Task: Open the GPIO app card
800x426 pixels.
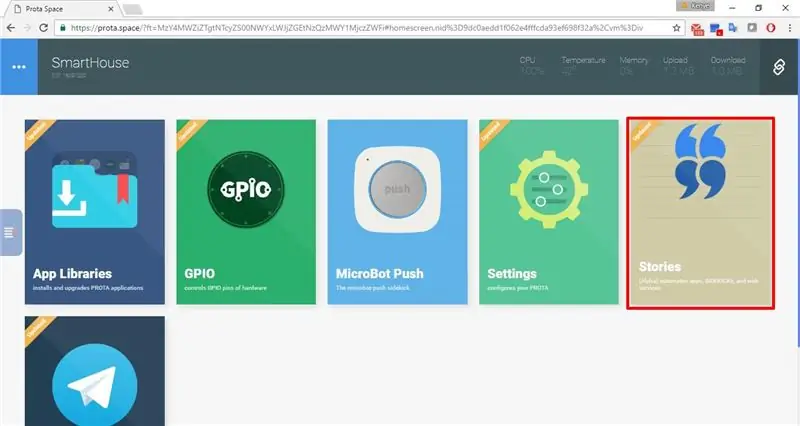Action: coord(246,212)
